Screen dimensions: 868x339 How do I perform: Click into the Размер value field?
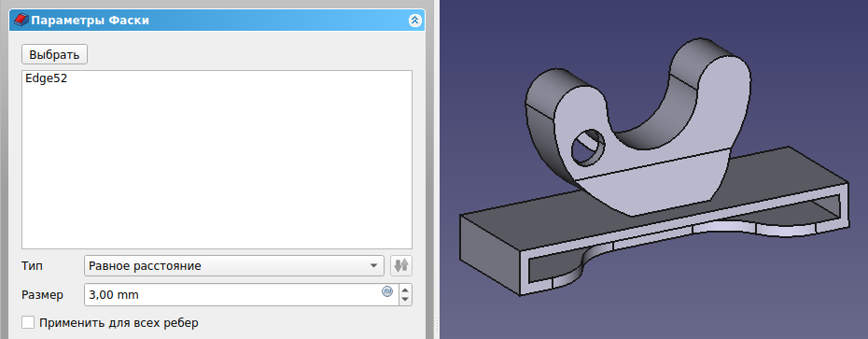click(232, 295)
